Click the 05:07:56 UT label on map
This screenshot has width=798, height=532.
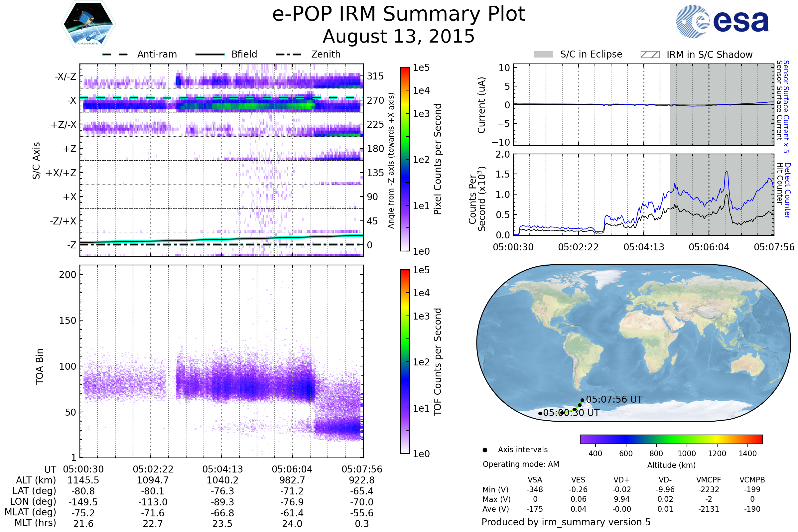[614, 399]
